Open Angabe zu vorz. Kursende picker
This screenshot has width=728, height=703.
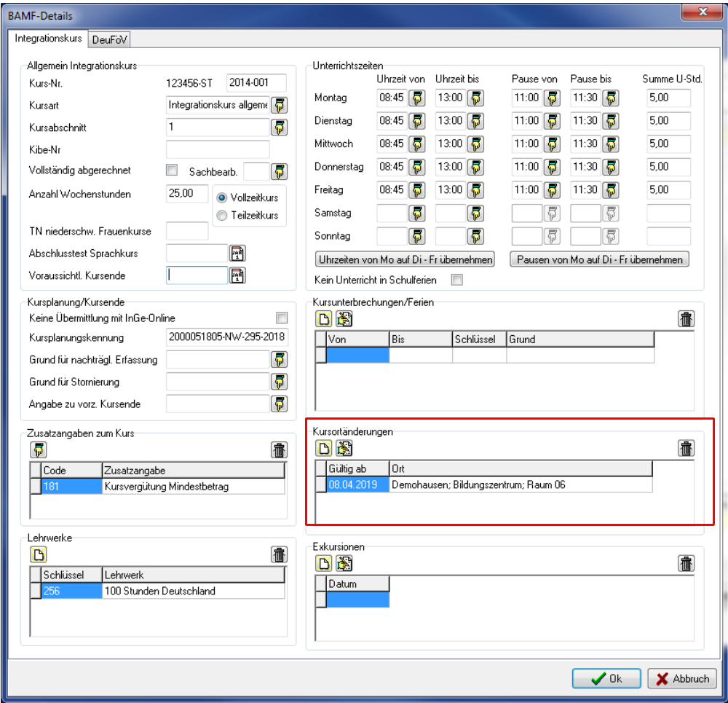(x=279, y=404)
